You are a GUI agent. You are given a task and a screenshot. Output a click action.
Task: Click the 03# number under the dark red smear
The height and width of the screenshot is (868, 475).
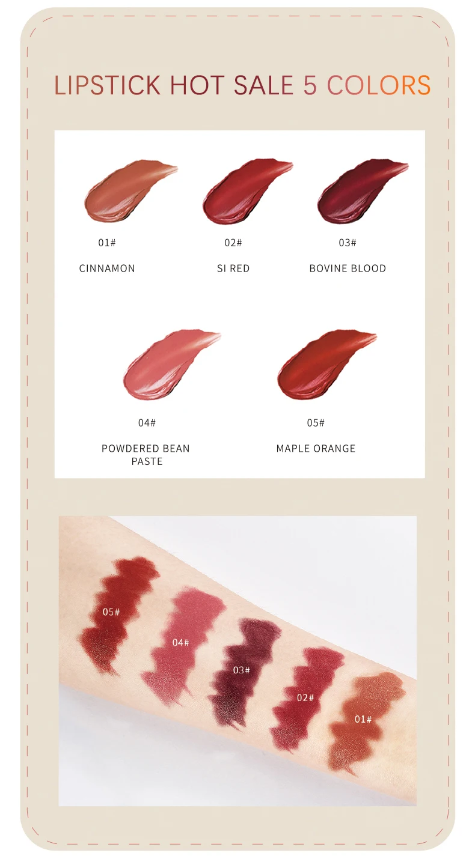pyautogui.click(x=348, y=243)
